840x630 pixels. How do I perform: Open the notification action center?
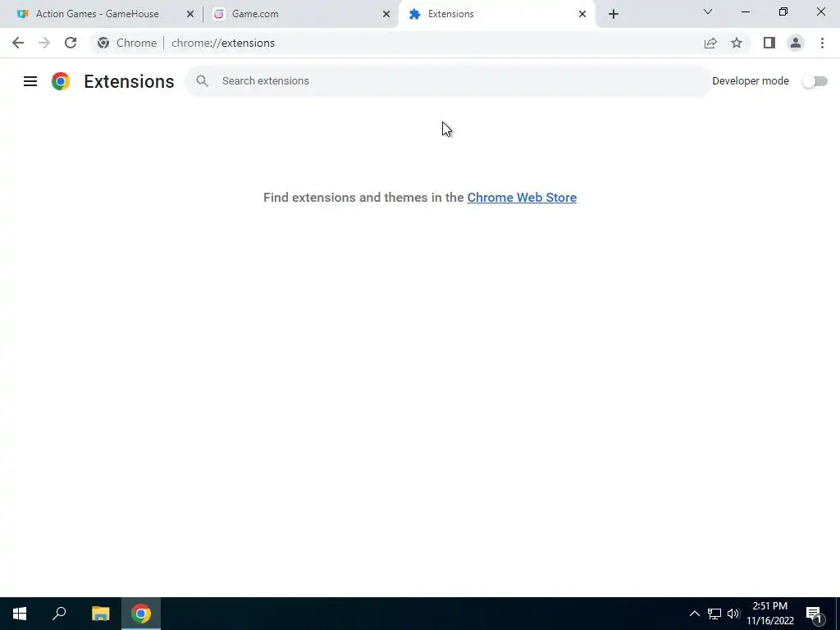(814, 614)
